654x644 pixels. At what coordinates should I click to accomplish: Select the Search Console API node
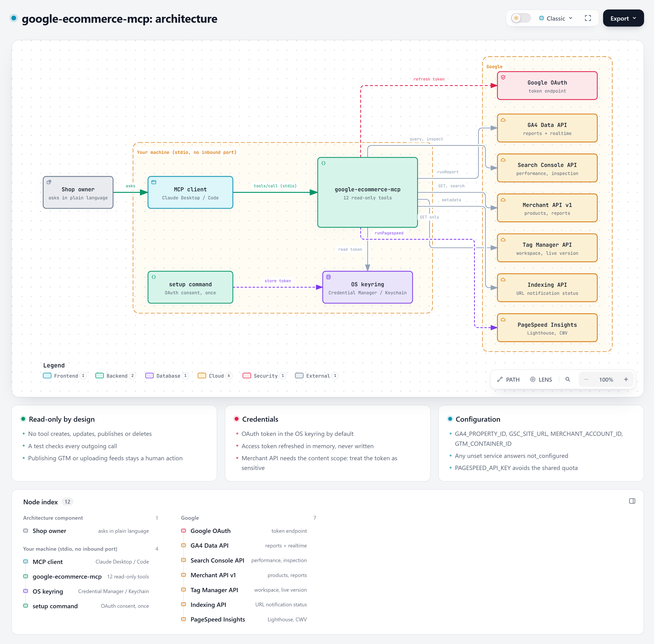coord(547,168)
